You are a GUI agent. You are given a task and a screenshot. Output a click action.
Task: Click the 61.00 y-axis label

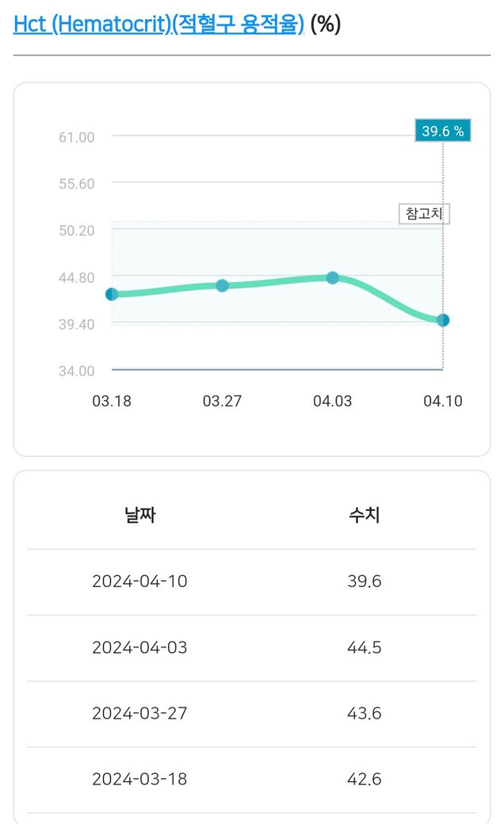76,137
